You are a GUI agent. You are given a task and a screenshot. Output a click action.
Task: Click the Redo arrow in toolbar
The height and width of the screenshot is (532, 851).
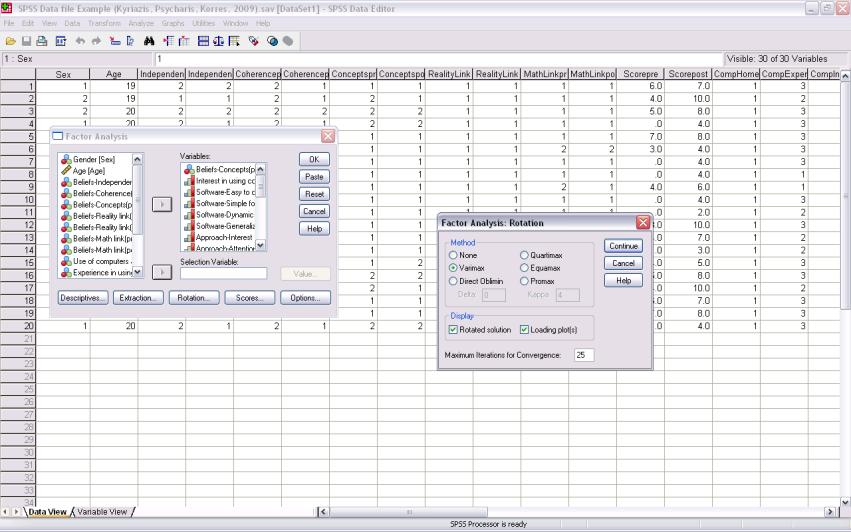point(96,41)
